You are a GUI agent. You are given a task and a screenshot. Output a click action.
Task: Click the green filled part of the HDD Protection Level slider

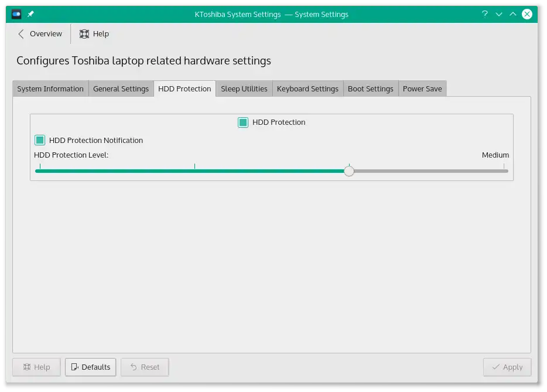point(189,171)
